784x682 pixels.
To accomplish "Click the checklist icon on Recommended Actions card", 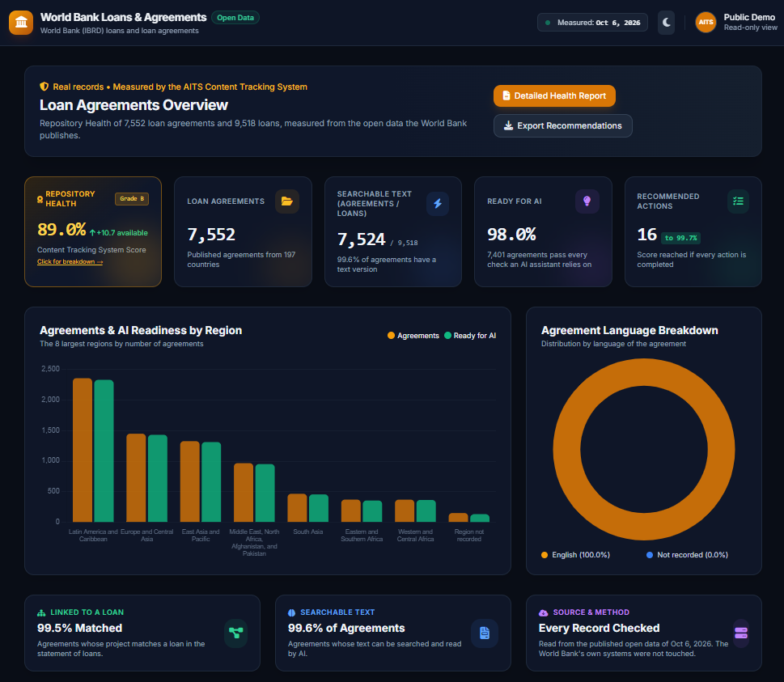I will [x=738, y=201].
